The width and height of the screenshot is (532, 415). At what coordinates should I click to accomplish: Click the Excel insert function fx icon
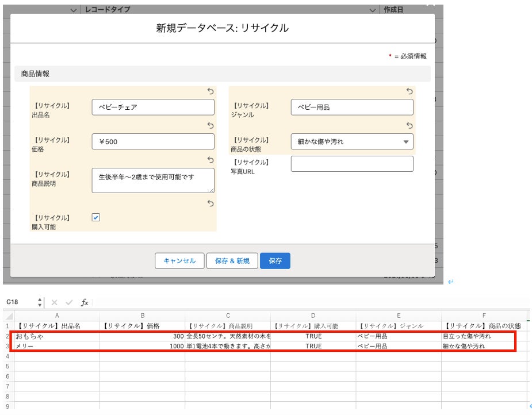click(x=85, y=302)
